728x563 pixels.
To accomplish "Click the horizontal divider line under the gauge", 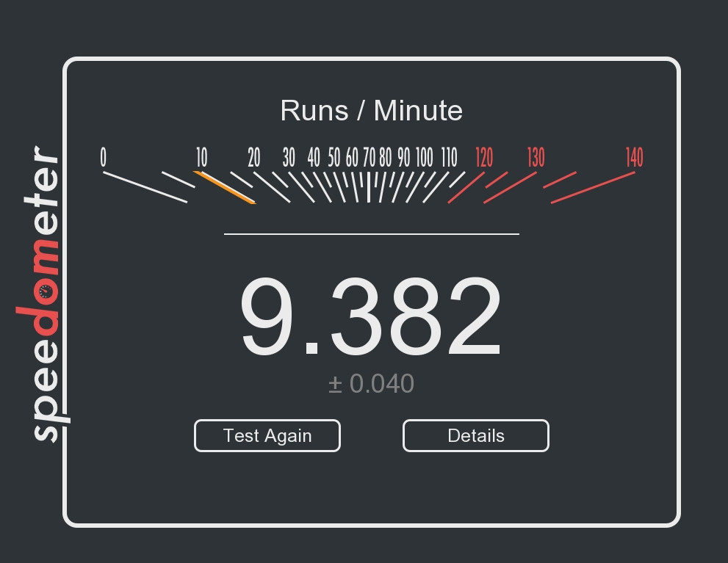I will [371, 233].
